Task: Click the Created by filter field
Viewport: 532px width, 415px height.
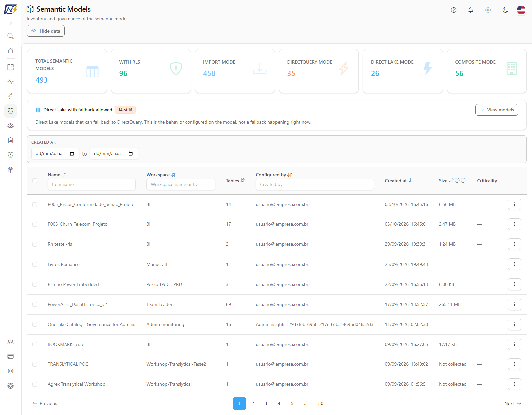Action: 315,185
